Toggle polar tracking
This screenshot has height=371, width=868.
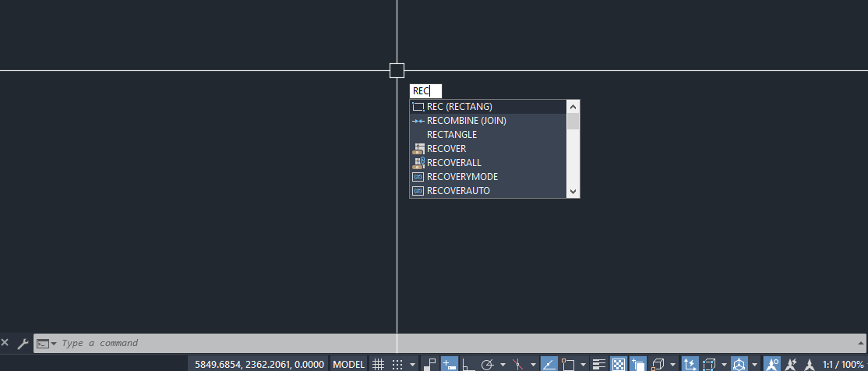point(488,364)
